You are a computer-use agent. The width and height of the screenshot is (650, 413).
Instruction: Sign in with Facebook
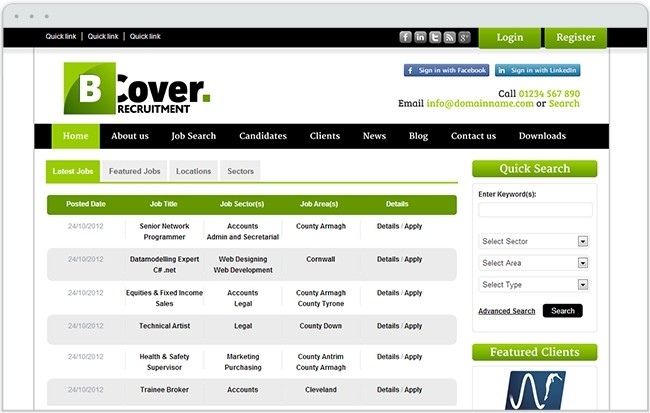(446, 70)
